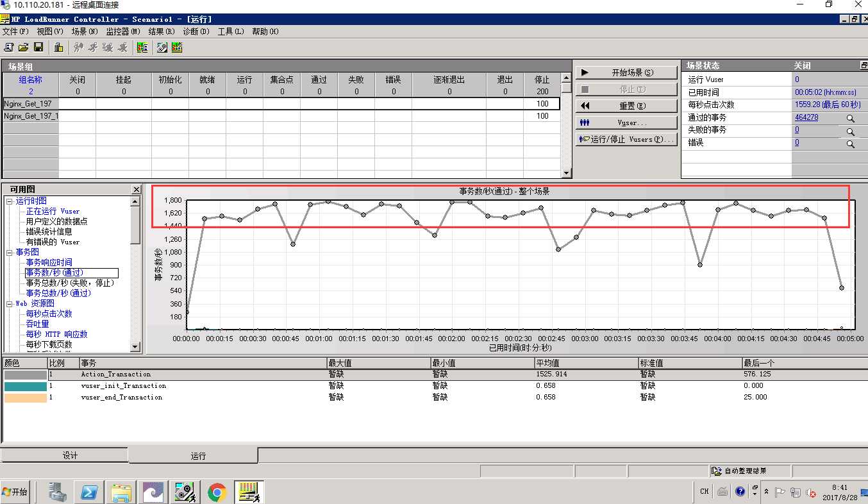
Task: Click the volume icon in tray
Action: (810, 492)
